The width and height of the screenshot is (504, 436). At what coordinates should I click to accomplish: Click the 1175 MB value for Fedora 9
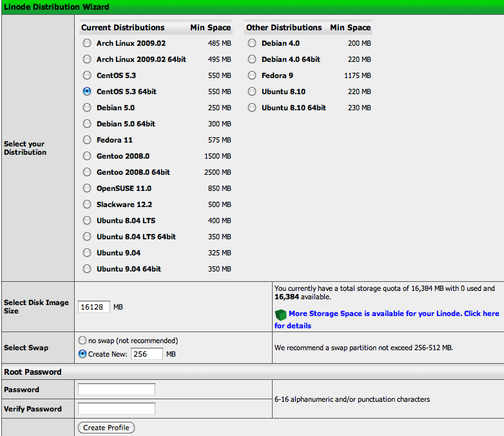[x=358, y=75]
